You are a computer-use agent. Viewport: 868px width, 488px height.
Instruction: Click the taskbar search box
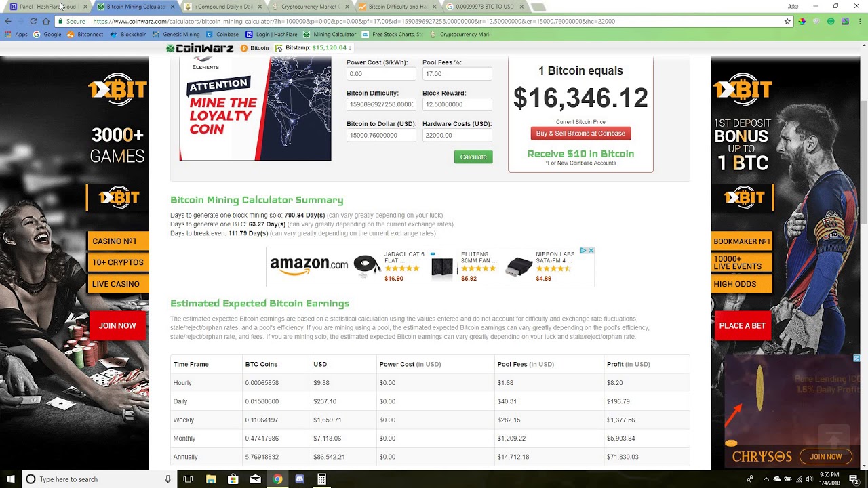coord(98,479)
